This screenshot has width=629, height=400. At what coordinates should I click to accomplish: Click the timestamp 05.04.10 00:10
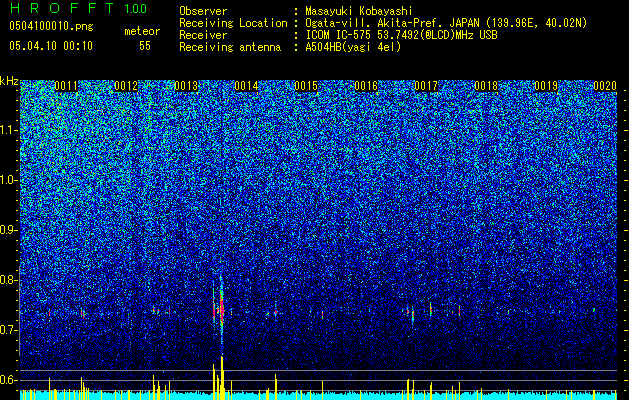[x=51, y=46]
